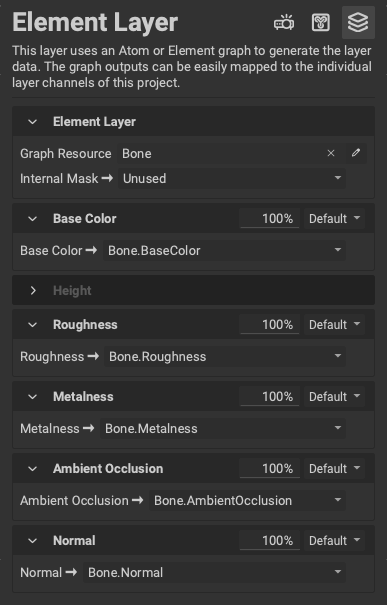Viewport: 387px width, 605px height.
Task: Open the Bone.BaseColor mapping dropdown
Action: [224, 250]
